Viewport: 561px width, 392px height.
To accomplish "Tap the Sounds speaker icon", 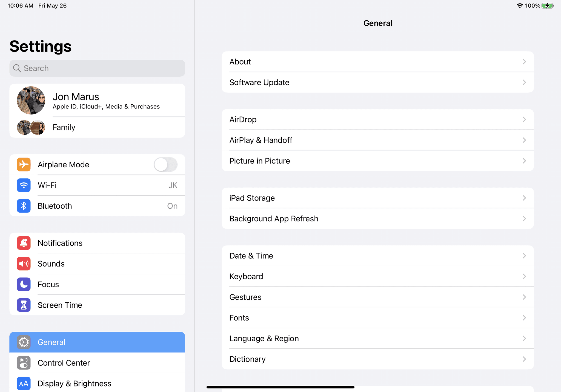I will pyautogui.click(x=24, y=264).
